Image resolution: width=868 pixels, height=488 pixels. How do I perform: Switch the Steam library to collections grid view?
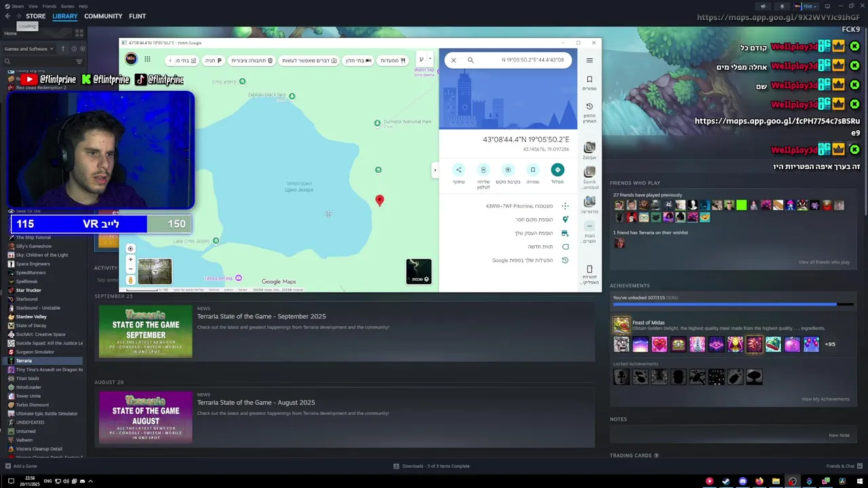click(x=79, y=33)
